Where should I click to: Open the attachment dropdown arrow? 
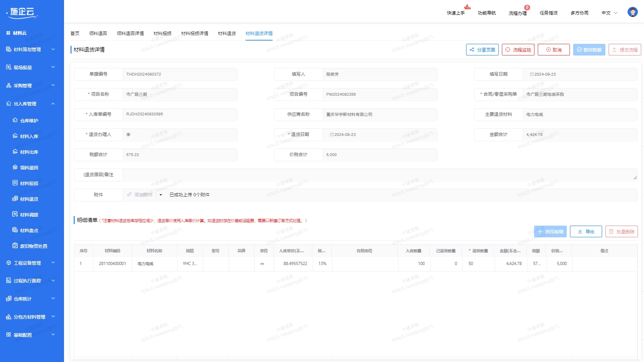pyautogui.click(x=161, y=195)
